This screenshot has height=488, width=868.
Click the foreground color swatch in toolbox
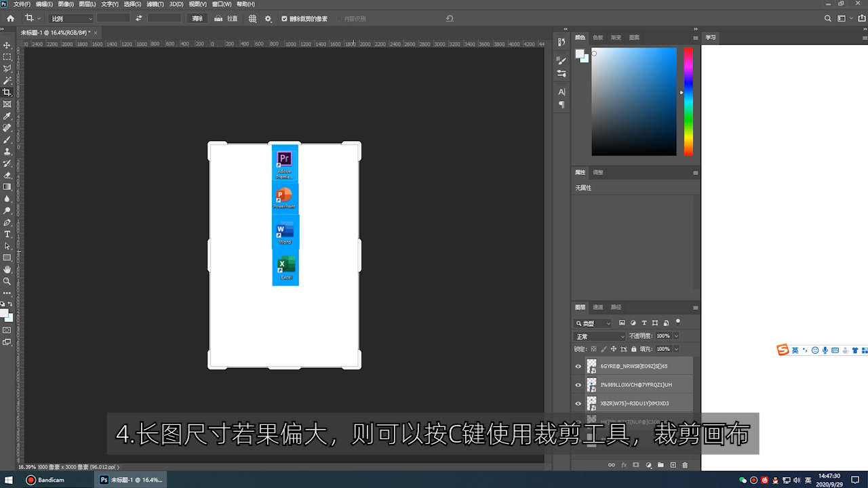click(x=3, y=313)
